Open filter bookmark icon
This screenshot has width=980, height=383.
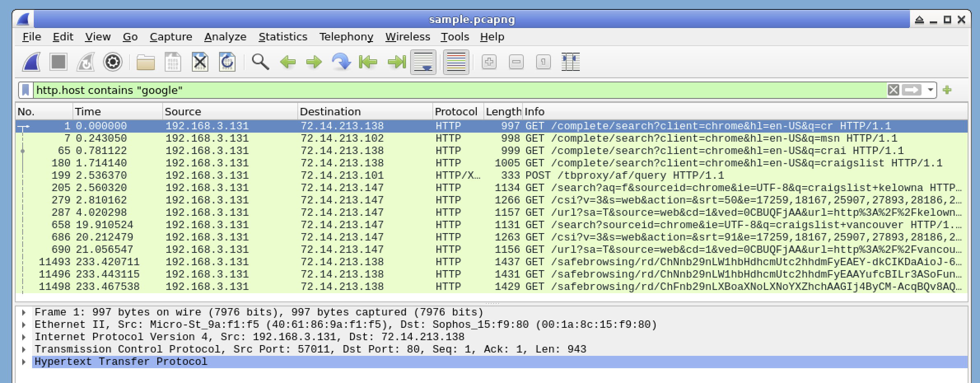tap(26, 90)
